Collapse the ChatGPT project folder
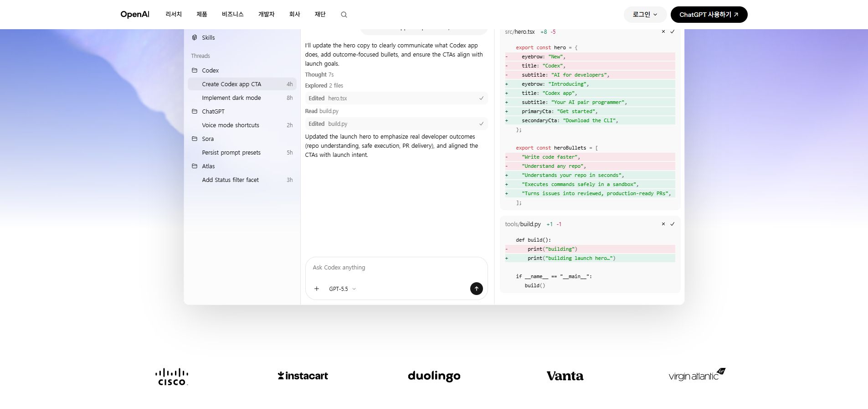 (x=242, y=111)
